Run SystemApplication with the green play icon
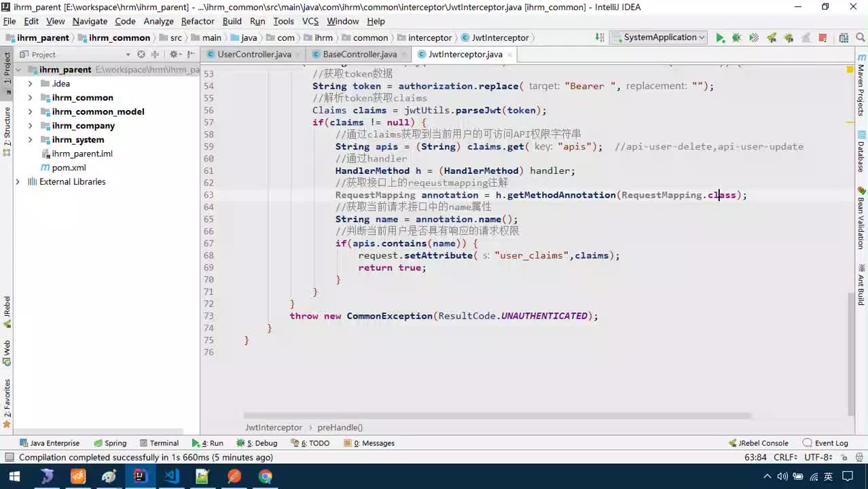Screen dimensions: 868x489 tap(720, 38)
